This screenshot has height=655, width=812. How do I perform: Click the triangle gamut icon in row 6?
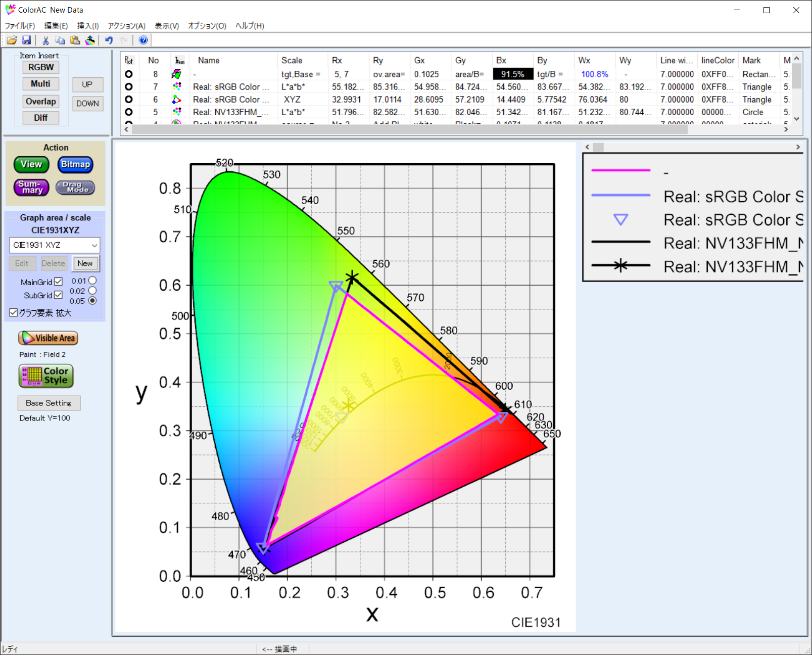click(176, 100)
